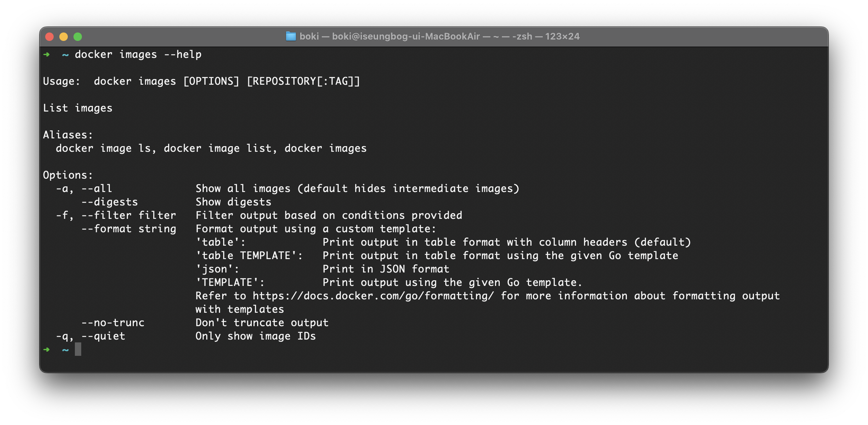This screenshot has width=868, height=425.
Task: Click the '-q, --quiet' option text
Action: (x=90, y=336)
